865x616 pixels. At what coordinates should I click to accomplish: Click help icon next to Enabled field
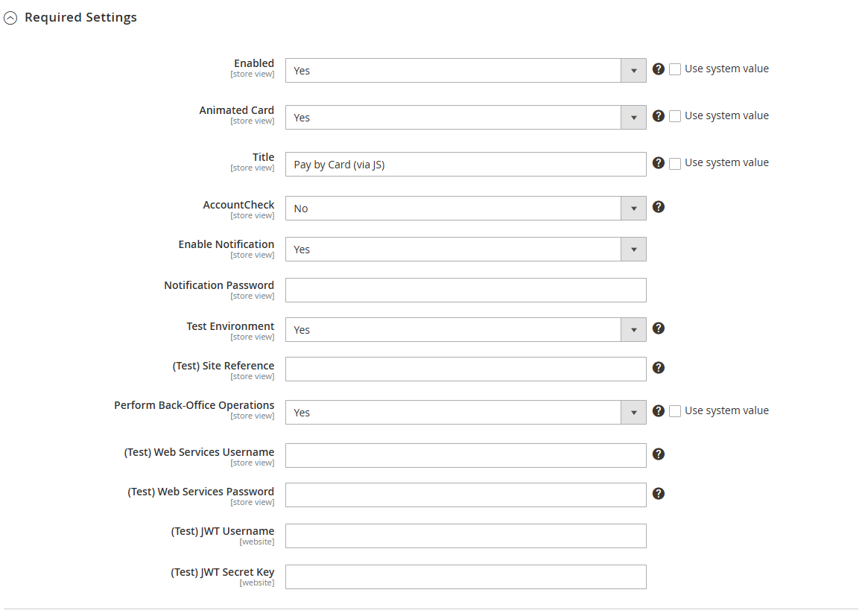point(658,69)
